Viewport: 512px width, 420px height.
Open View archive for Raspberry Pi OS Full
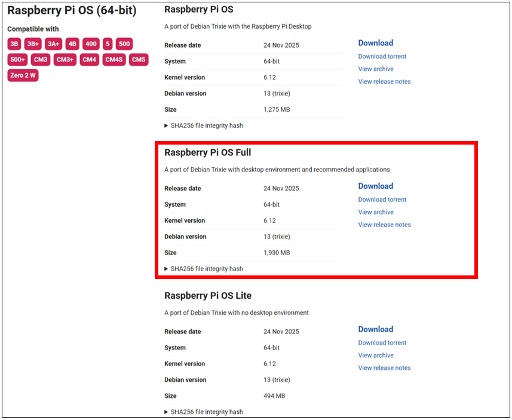coord(376,212)
